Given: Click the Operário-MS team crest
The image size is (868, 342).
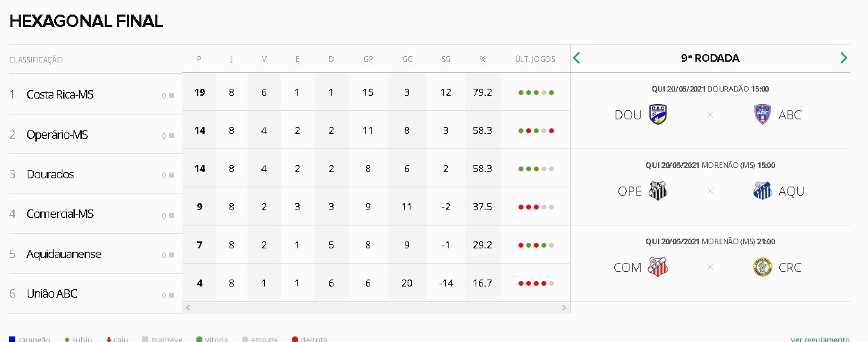Looking at the screenshot, I should click(x=658, y=191).
